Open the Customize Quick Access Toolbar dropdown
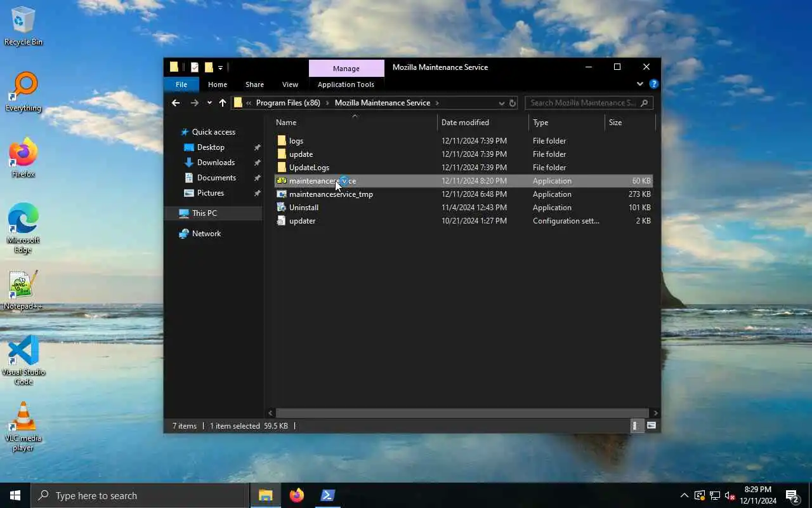The width and height of the screenshot is (812, 508). pyautogui.click(x=220, y=67)
